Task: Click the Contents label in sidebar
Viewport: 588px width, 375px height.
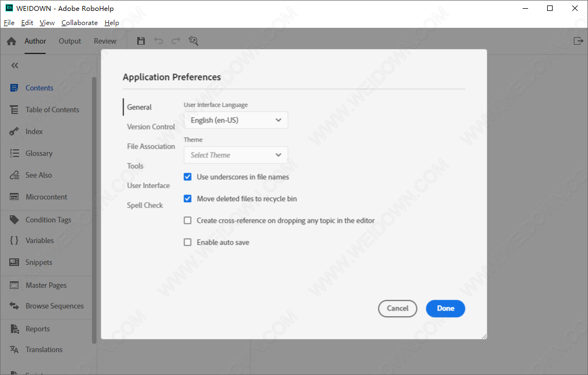Action: [x=39, y=88]
